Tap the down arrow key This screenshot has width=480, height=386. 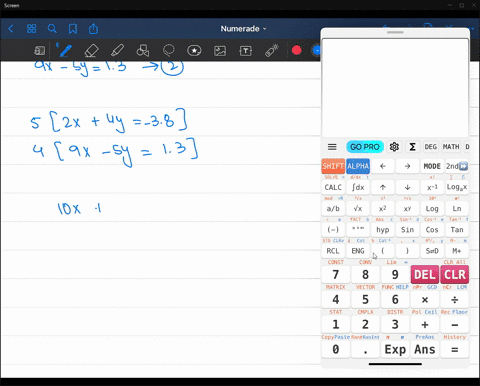click(x=407, y=187)
